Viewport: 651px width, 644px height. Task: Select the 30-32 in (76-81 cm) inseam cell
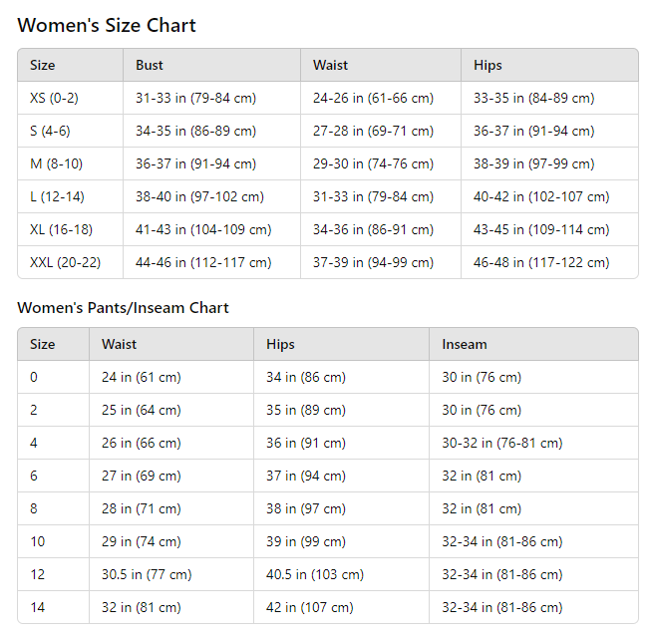501,444
